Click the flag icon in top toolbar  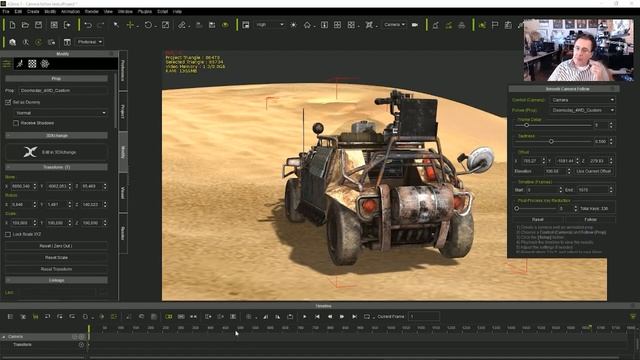(495, 25)
